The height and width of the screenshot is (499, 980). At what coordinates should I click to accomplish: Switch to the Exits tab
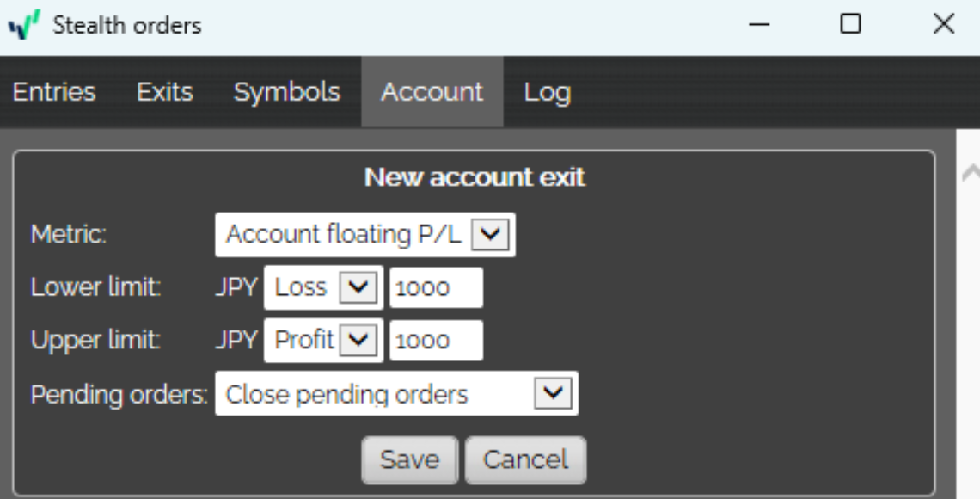click(165, 92)
